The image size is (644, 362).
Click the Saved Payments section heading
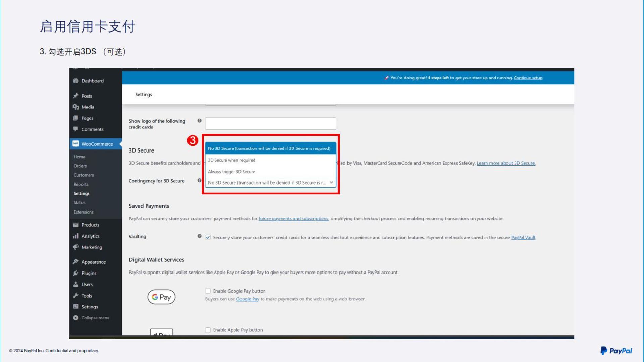149,206
